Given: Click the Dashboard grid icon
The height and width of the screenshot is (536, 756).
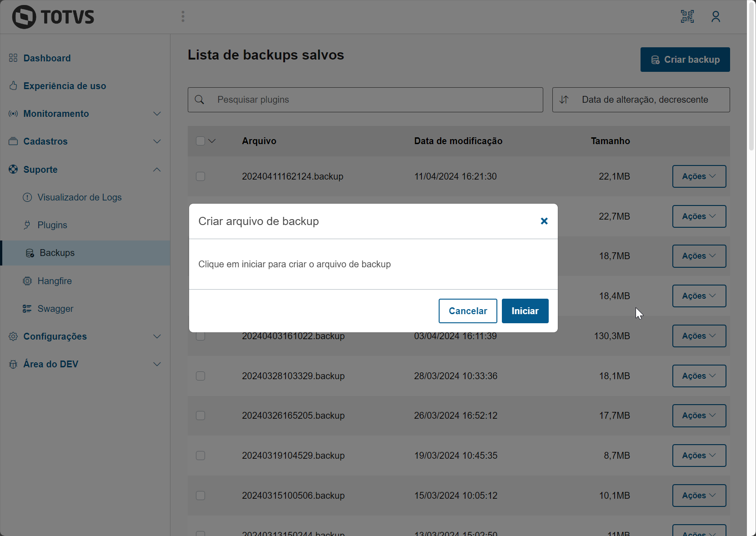Looking at the screenshot, I should (x=13, y=58).
